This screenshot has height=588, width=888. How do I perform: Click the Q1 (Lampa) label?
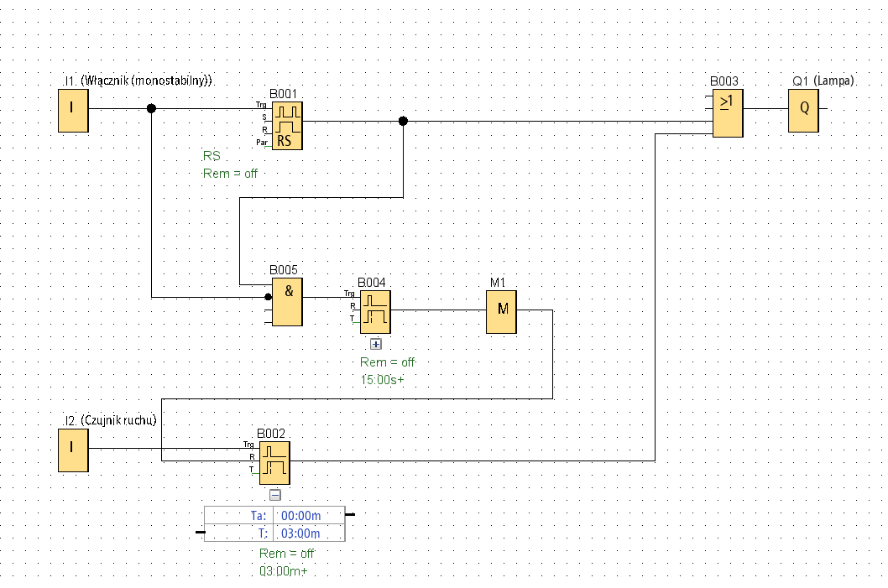pyautogui.click(x=823, y=81)
